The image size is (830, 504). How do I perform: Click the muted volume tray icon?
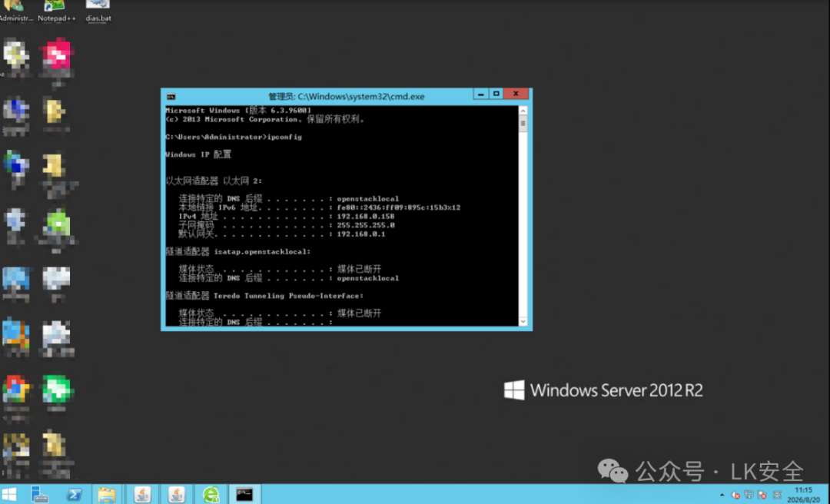click(735, 495)
